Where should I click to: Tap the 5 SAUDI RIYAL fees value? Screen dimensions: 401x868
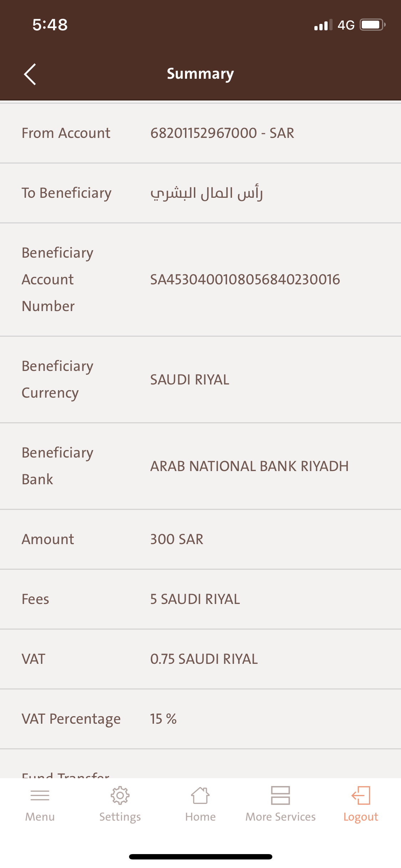(195, 599)
